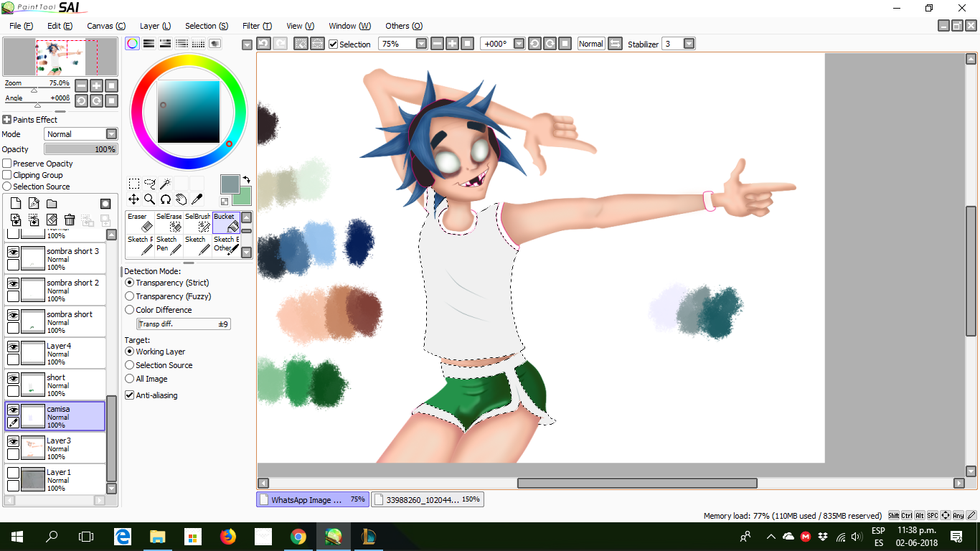Select Transparency (Fuzzy) detection mode
Viewport: 980px width, 551px height.
coord(130,296)
